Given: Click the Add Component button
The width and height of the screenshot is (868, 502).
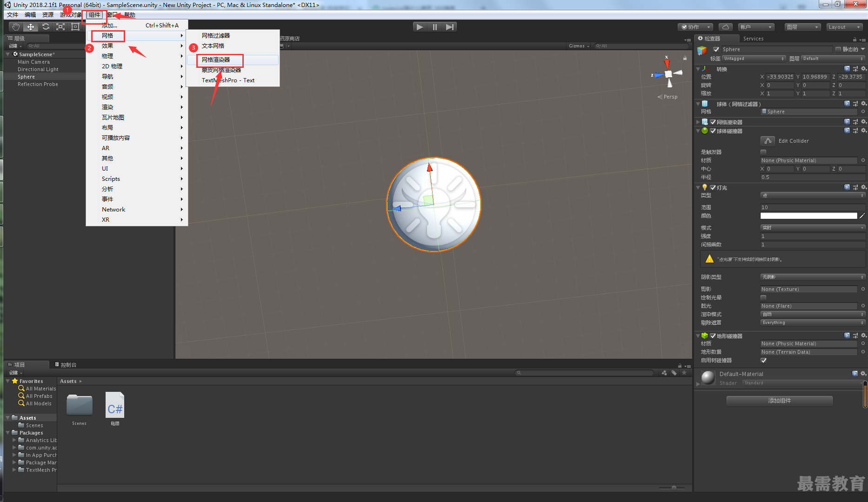Looking at the screenshot, I should pyautogui.click(x=780, y=401).
